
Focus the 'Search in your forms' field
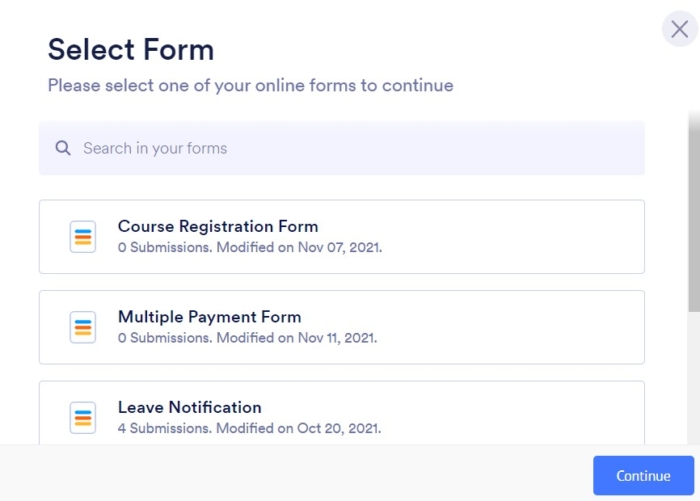coord(340,148)
